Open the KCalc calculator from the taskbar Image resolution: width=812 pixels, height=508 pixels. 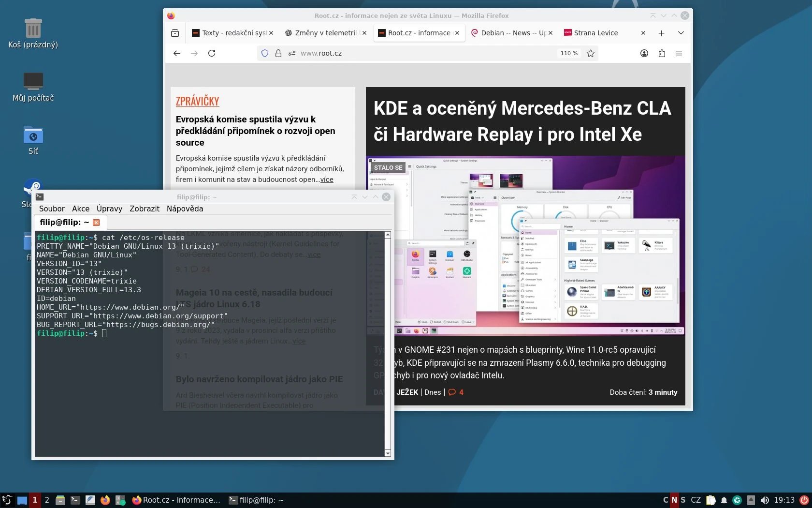pyautogui.click(x=120, y=500)
